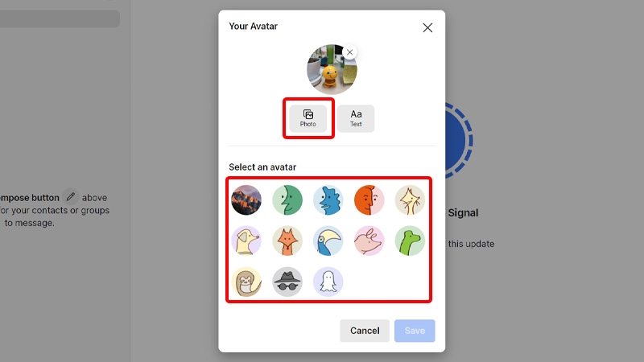Select the orange split-face avatar
The height and width of the screenshot is (362, 644).
369,200
